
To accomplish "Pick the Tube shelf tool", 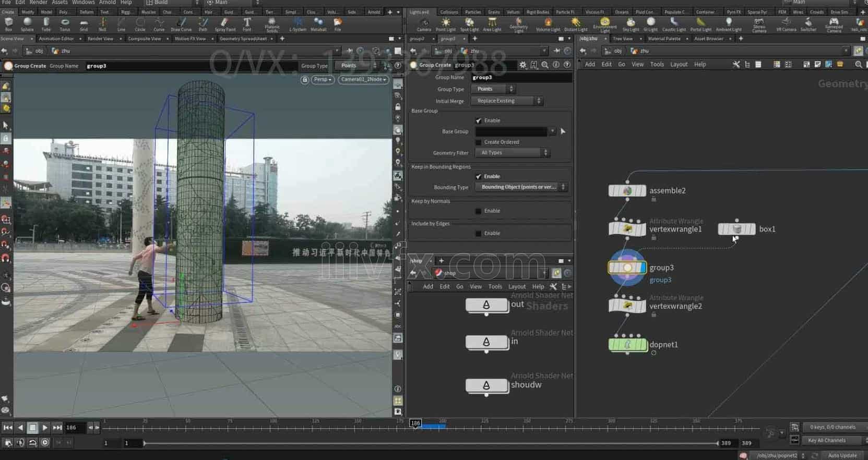I will point(46,24).
